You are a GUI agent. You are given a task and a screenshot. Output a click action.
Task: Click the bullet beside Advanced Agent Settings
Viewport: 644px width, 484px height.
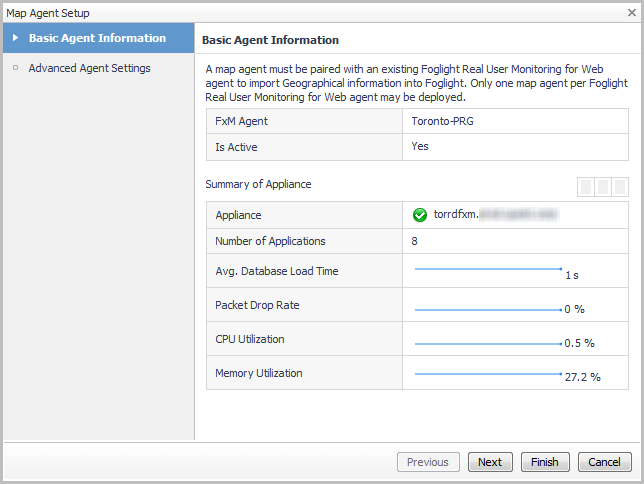15,68
